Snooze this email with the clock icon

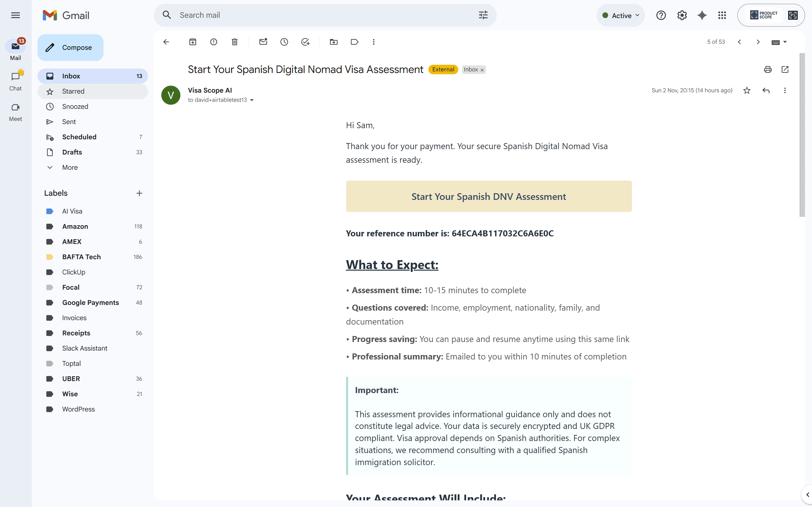(284, 42)
